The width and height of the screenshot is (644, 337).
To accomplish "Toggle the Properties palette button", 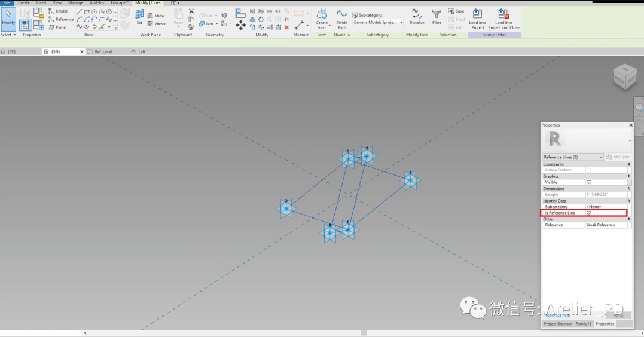I will click(x=25, y=26).
